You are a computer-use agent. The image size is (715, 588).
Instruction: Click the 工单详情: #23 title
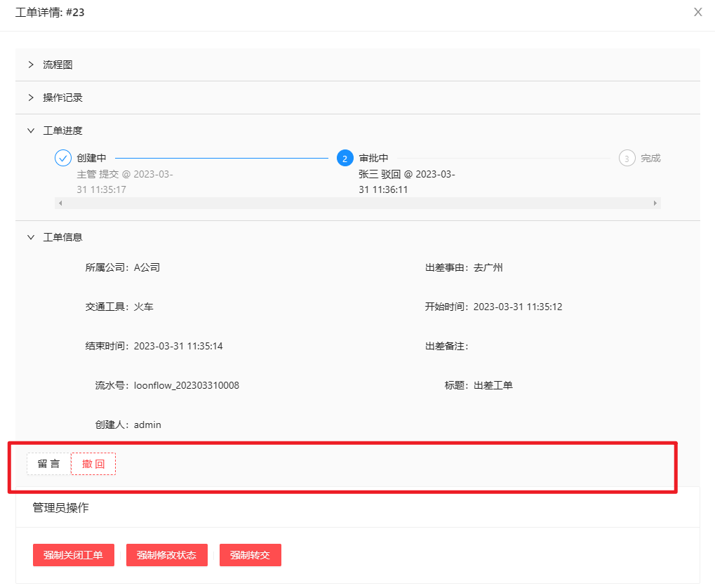[50, 13]
